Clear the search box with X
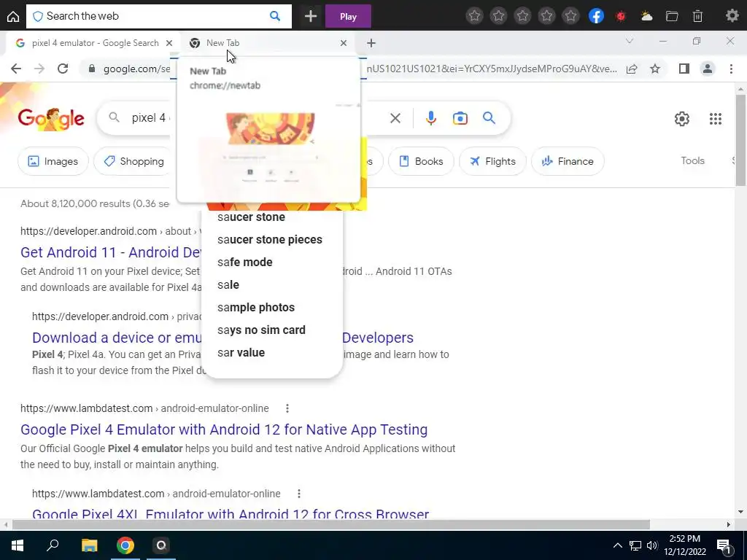The image size is (747, 560). 395,118
